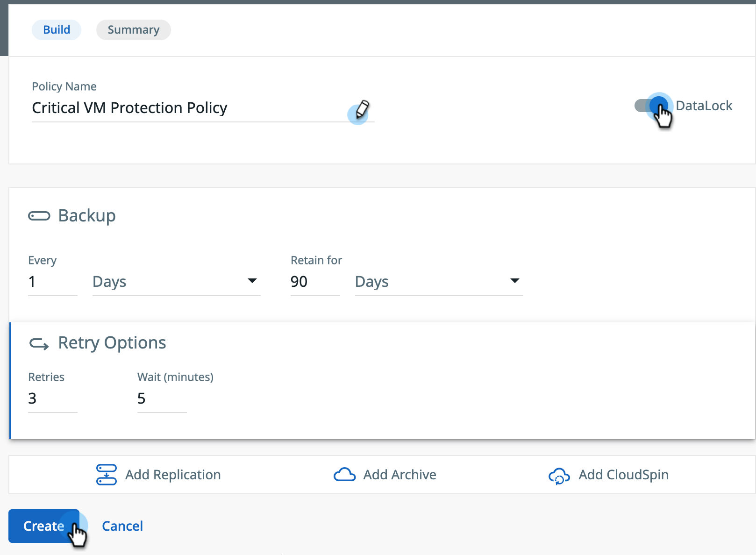Click the pencil edit icon for policy name

pos(362,109)
